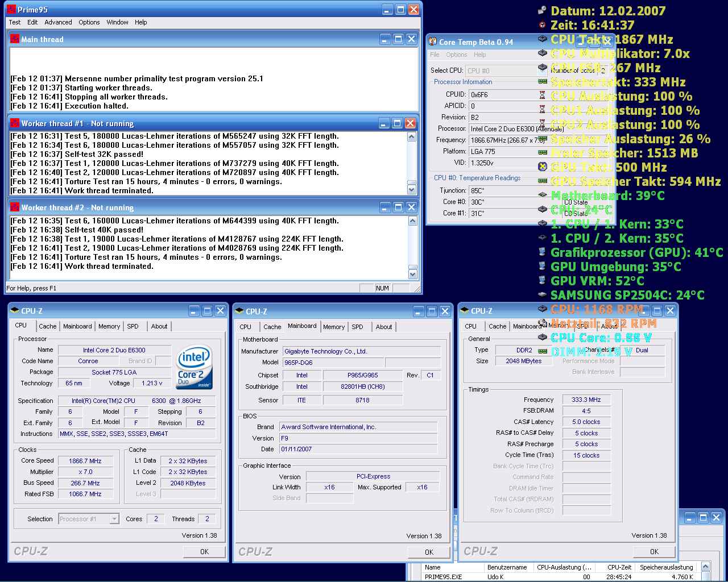The image size is (728, 582).
Task: Switch to Cache tab in Processor CPU-Z window
Action: [x=48, y=326]
